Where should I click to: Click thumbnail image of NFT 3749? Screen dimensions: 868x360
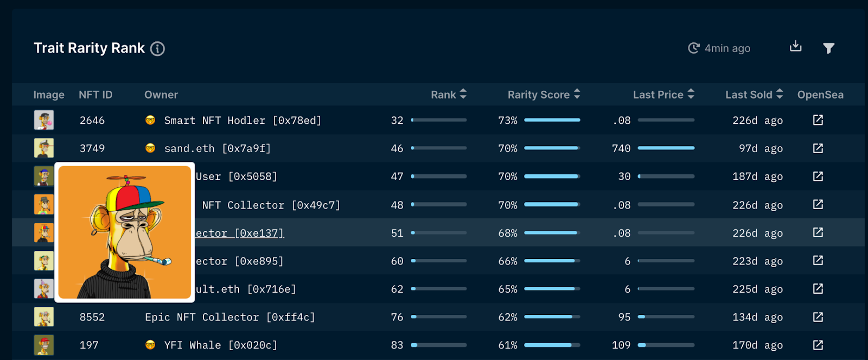44,148
